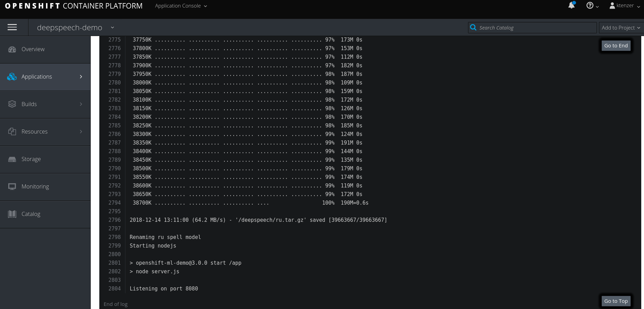
Task: Go to the Storage page
Action: 45,159
